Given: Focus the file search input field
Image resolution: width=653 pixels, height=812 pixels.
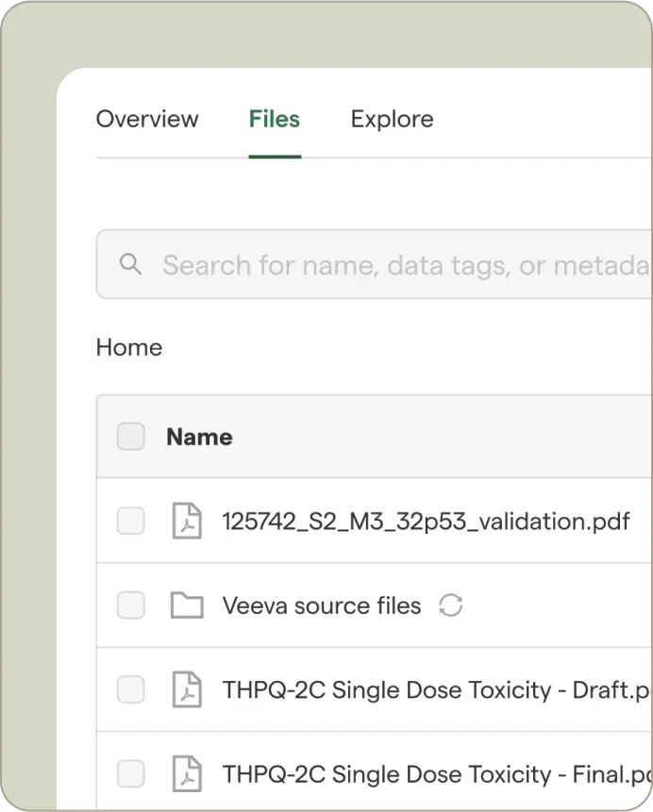Looking at the screenshot, I should tap(396, 265).
